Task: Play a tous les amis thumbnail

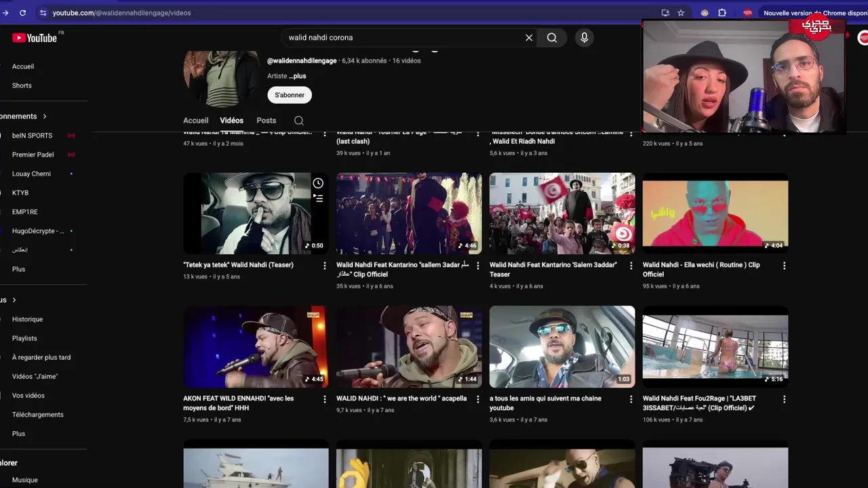Action: 562,346
